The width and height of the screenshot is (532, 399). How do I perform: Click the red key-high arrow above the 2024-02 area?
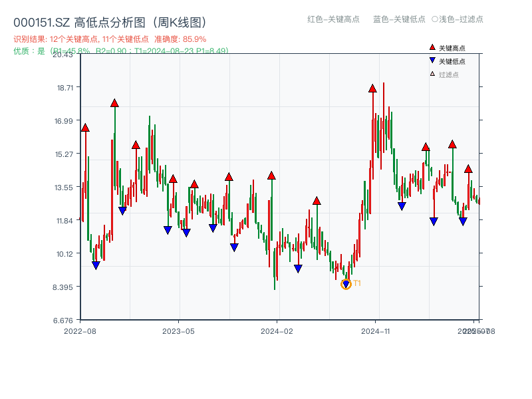(271, 174)
